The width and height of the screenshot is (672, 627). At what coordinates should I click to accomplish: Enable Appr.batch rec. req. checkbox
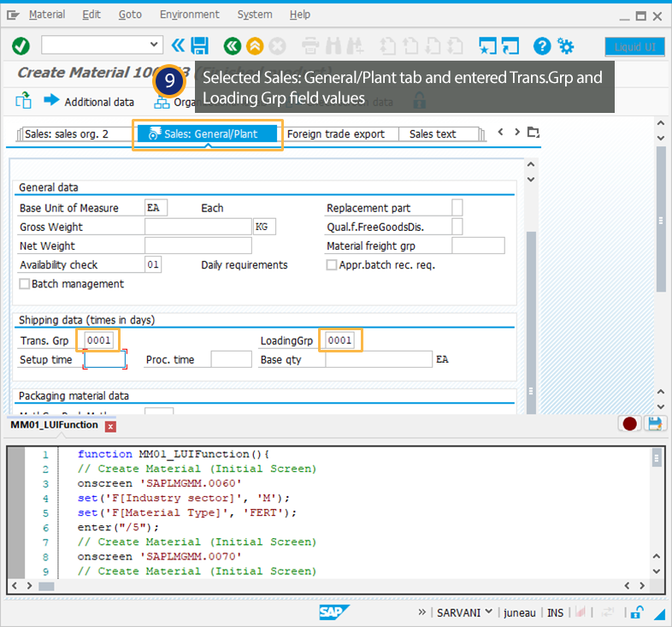point(331,265)
